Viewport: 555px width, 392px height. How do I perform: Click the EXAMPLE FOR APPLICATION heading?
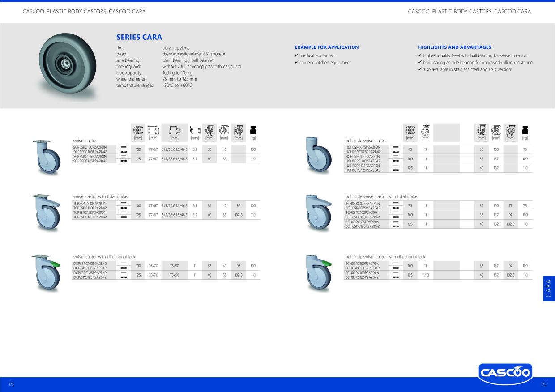coord(327,47)
